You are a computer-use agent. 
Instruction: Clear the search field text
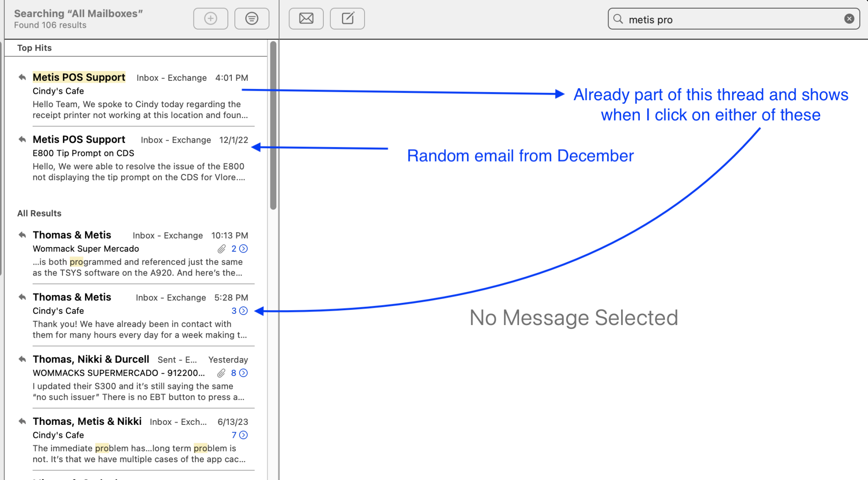tap(849, 19)
